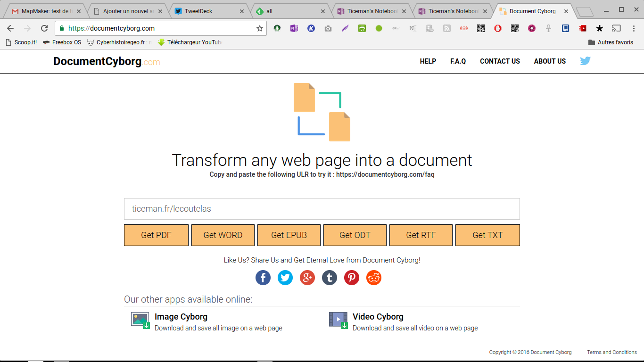Share on Facebook
This screenshot has height=362, width=644.
[x=263, y=278]
